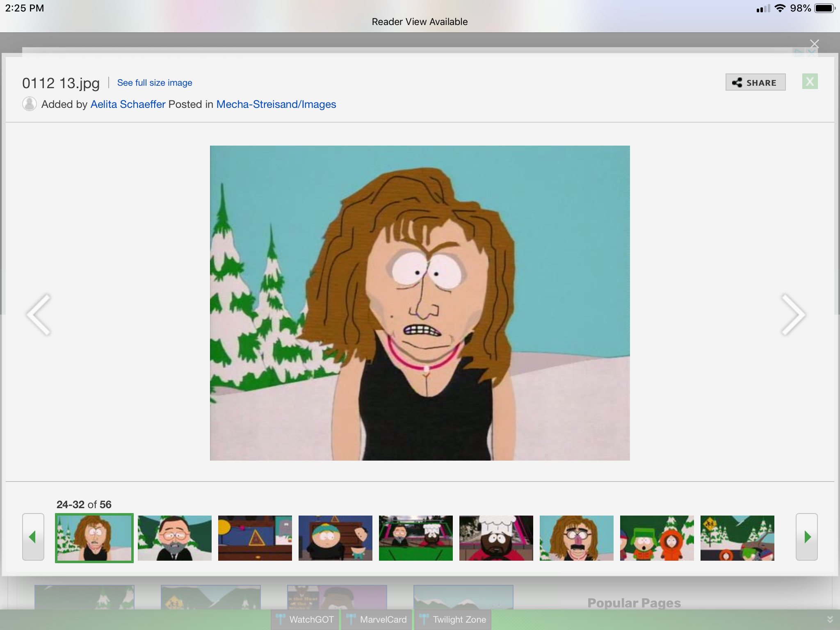This screenshot has width=840, height=630.
Task: Open Mecha-Streisand/Images link
Action: (x=276, y=104)
